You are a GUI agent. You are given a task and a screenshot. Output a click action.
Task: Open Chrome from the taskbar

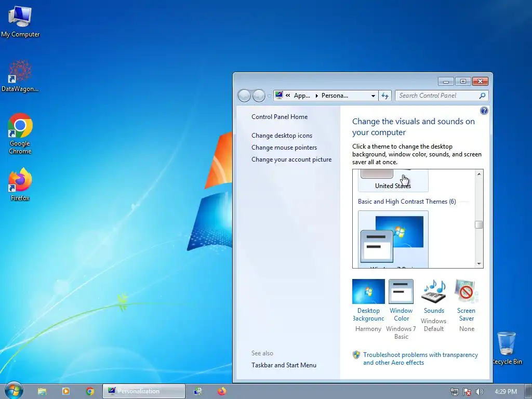click(x=90, y=391)
